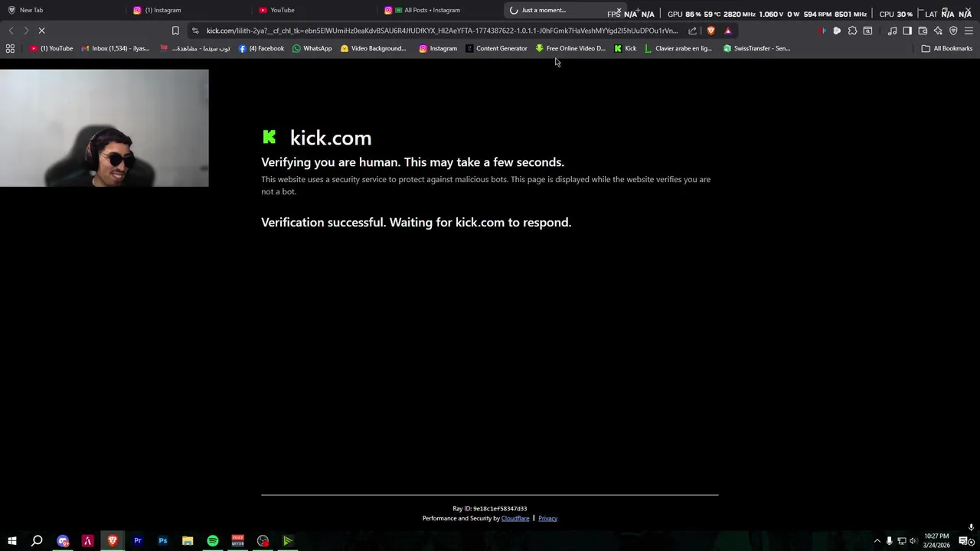Open the Free Online Video D... bookmark
Screen dimensions: 980x551
pyautogui.click(x=570, y=48)
